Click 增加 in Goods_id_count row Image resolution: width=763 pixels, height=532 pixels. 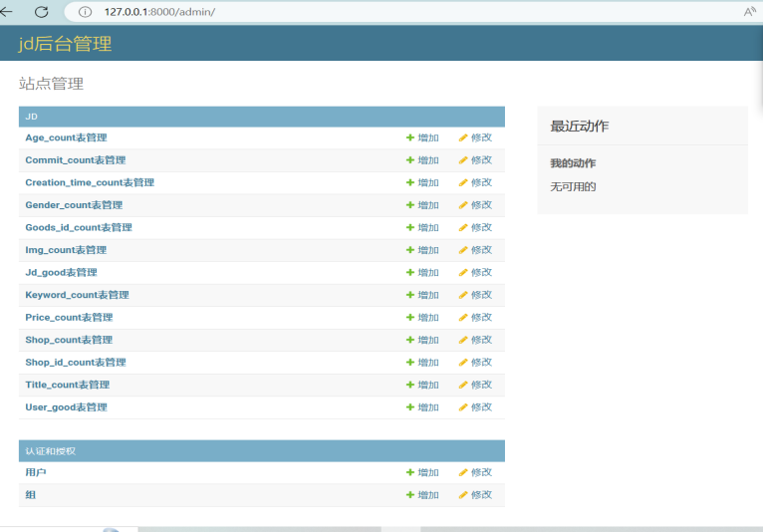422,227
